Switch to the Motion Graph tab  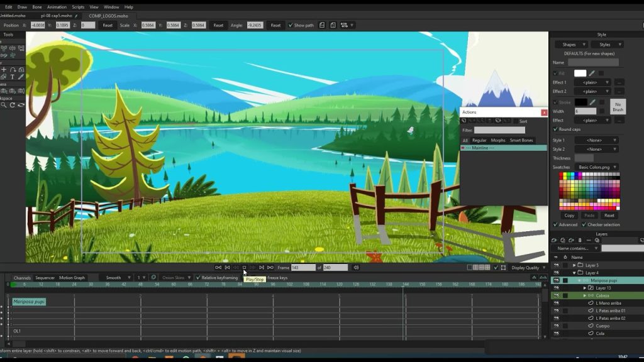[72, 278]
